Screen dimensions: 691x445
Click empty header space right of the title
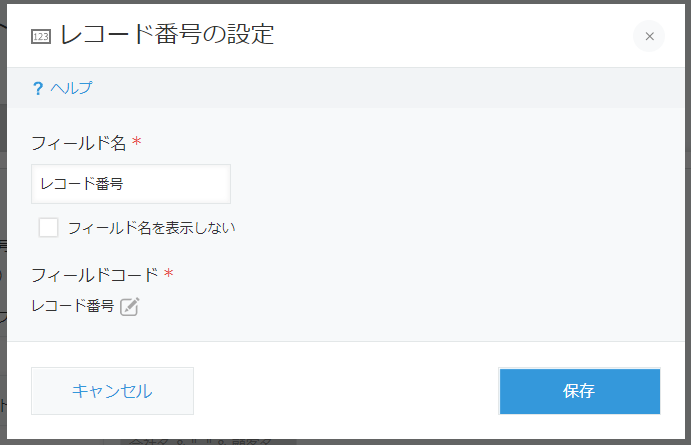(x=450, y=36)
